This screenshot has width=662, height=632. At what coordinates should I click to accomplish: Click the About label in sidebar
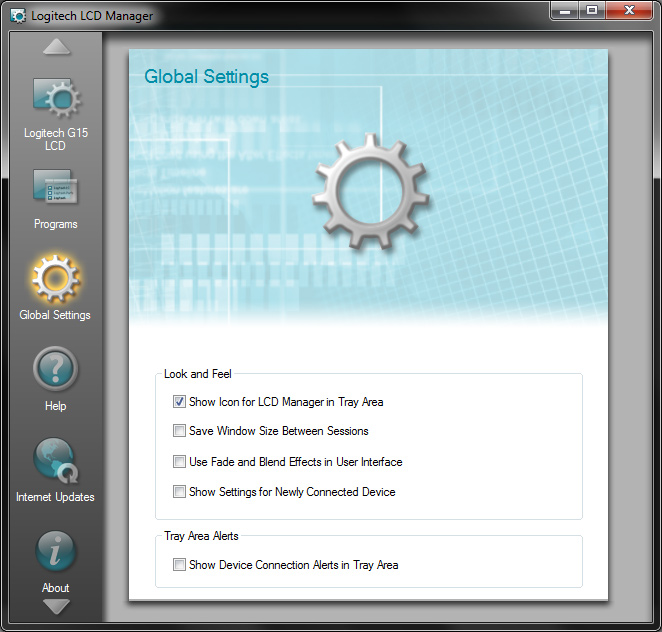(55, 588)
